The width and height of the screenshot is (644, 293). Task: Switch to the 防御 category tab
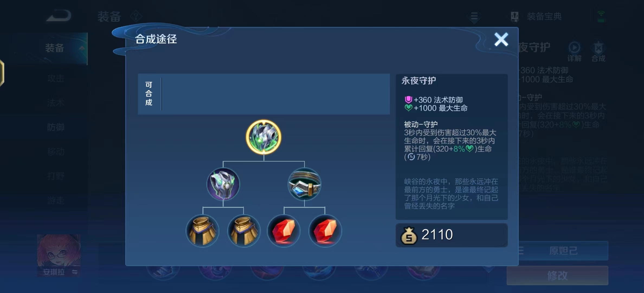[56, 127]
